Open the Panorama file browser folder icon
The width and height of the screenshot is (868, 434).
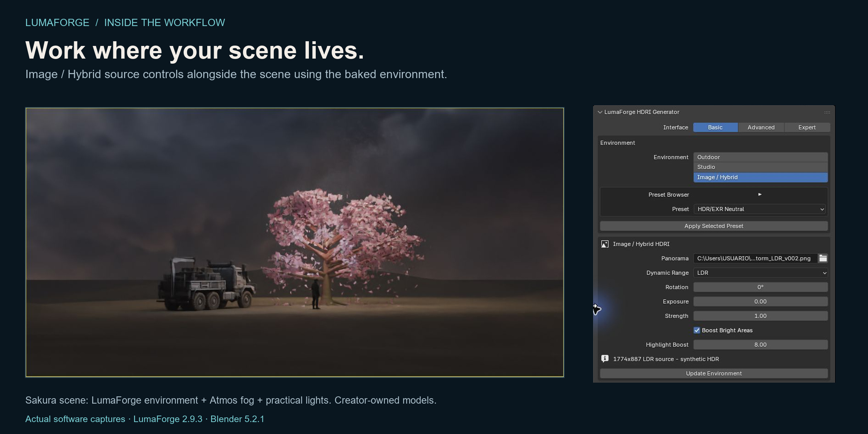click(x=823, y=258)
